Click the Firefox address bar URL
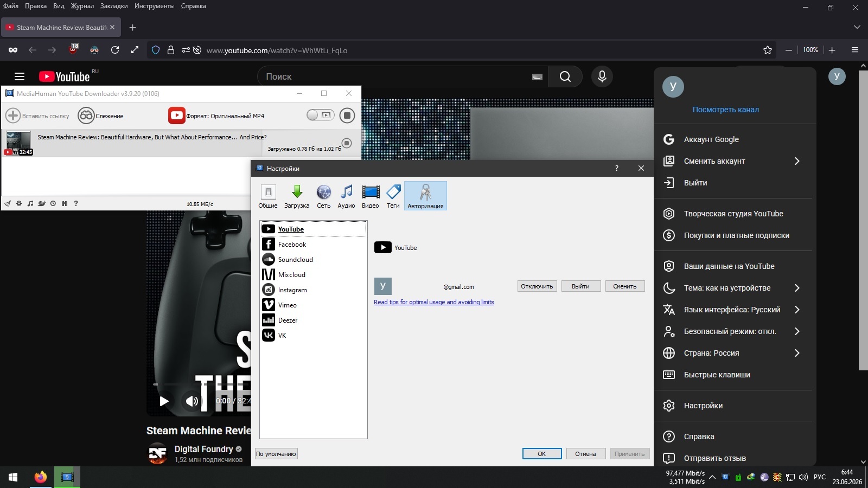Viewport: 868px width, 488px height. click(x=277, y=50)
